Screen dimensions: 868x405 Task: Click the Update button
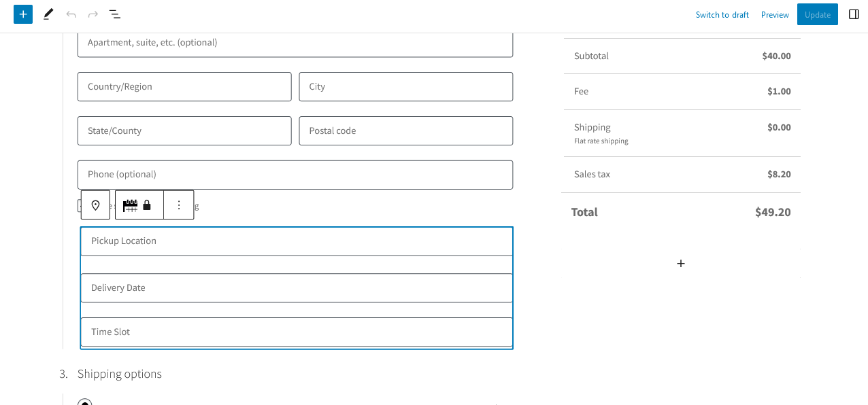click(x=818, y=14)
